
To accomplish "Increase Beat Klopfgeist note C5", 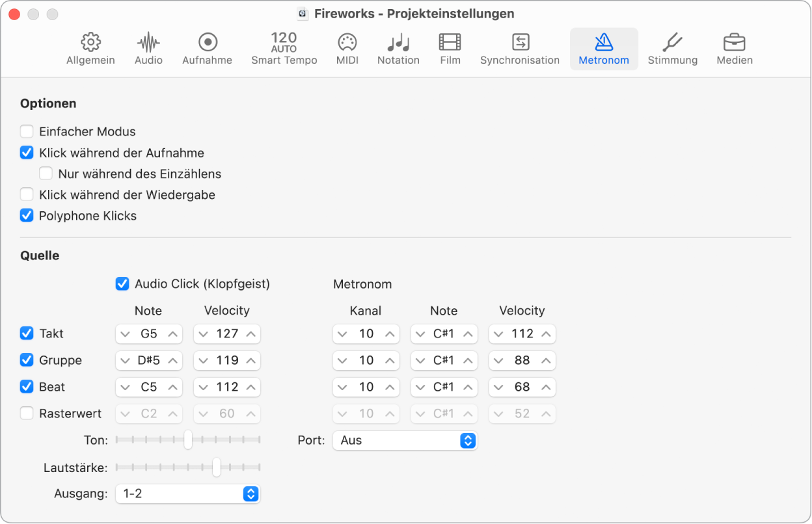I will [x=173, y=387].
